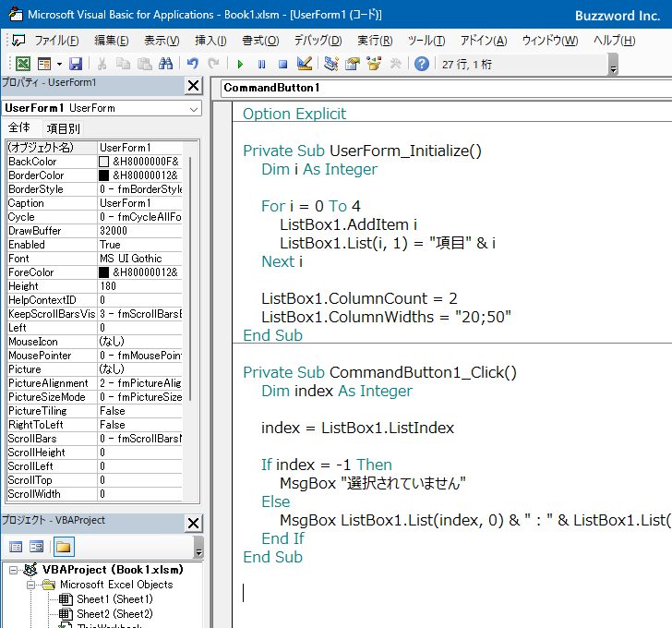Open the 挿入(I) menu
Screen dimensions: 672x628
[210, 41]
